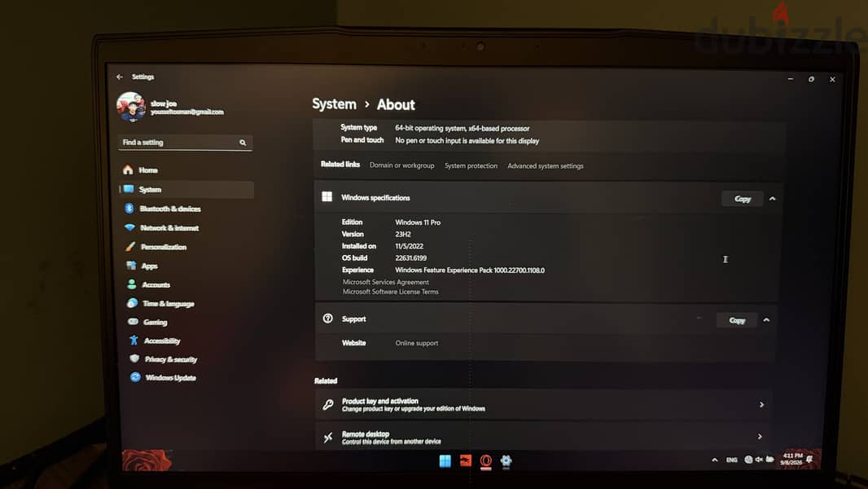Collapse the Support section
Image resolution: width=868 pixels, height=489 pixels.
[766, 320]
